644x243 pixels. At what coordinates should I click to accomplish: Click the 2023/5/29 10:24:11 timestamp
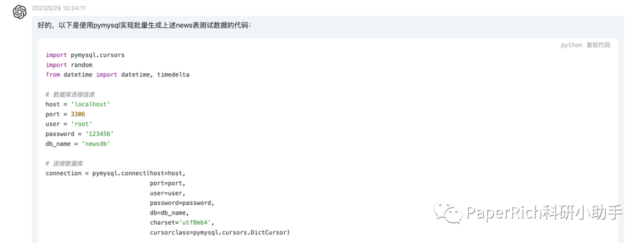tap(58, 8)
